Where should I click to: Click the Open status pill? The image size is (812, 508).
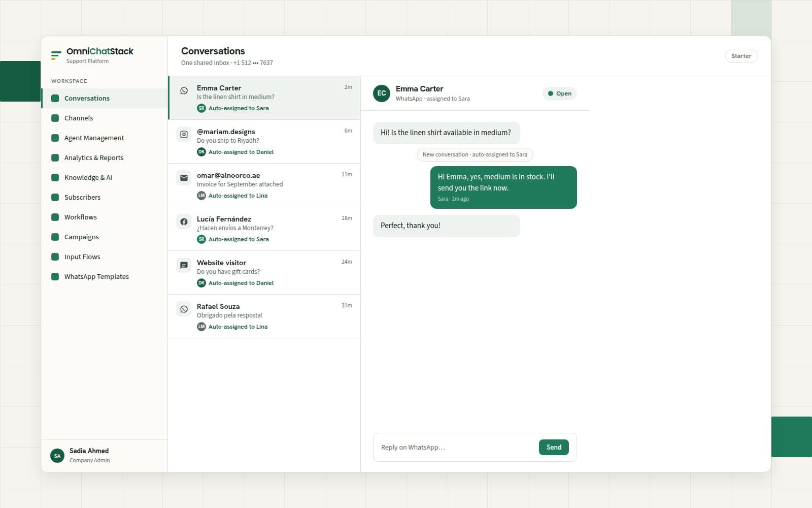(559, 93)
